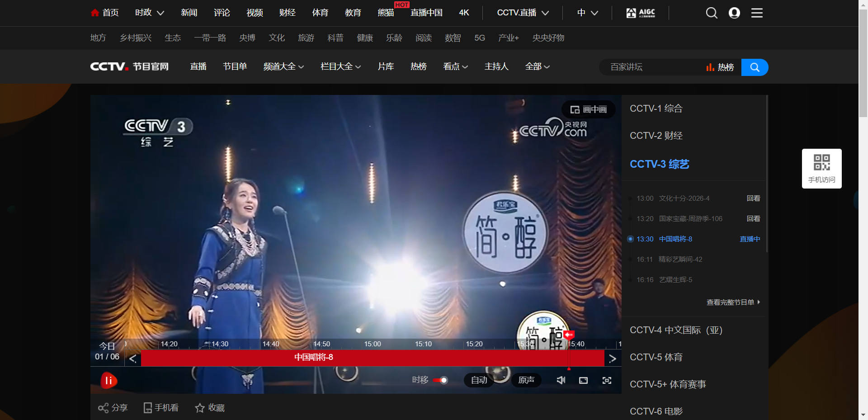
Task: Click the blue search button
Action: [x=754, y=67]
